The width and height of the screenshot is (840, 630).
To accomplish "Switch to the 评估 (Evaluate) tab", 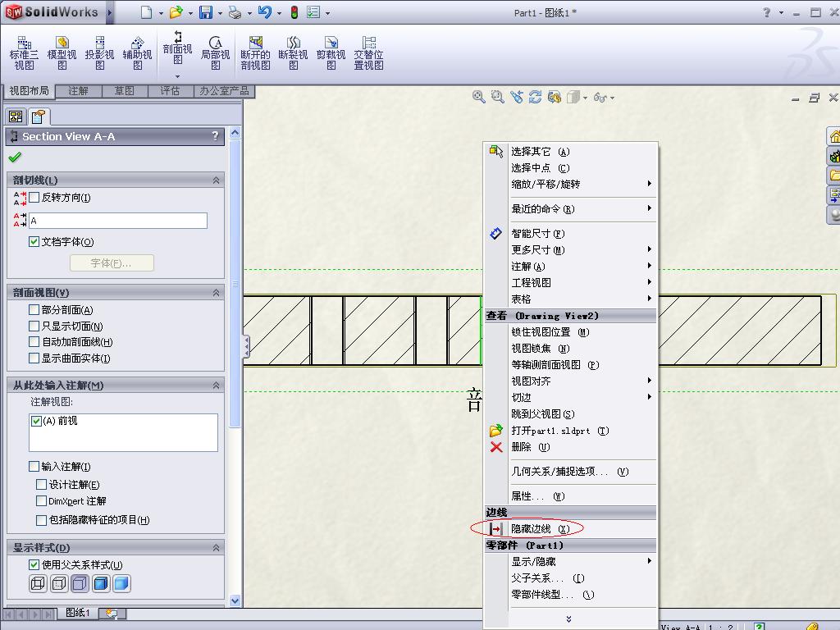I will [171, 91].
